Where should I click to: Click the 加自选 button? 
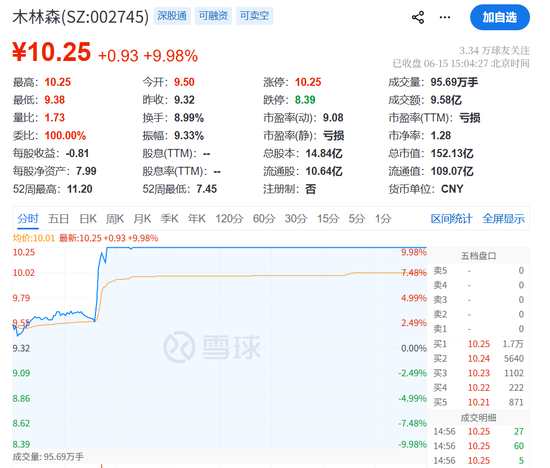click(x=500, y=17)
